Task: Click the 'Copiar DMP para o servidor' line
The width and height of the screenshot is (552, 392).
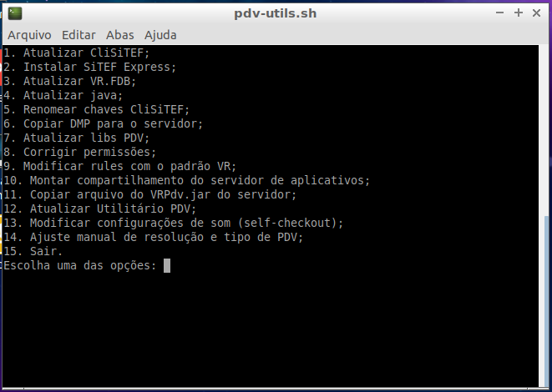Action: (103, 124)
